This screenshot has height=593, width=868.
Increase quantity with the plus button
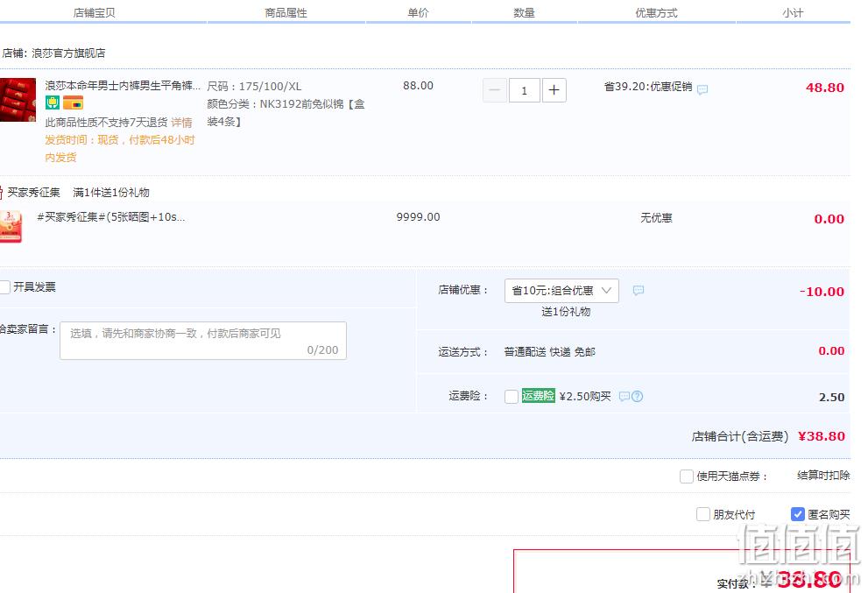point(554,90)
